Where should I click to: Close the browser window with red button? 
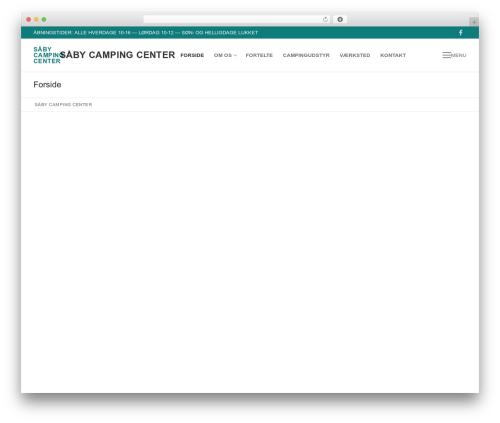[x=29, y=20]
